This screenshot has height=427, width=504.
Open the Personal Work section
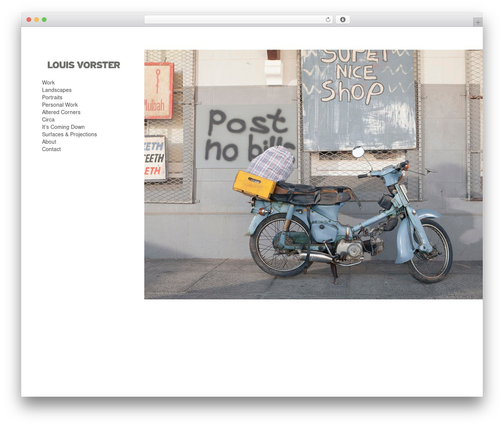(60, 105)
